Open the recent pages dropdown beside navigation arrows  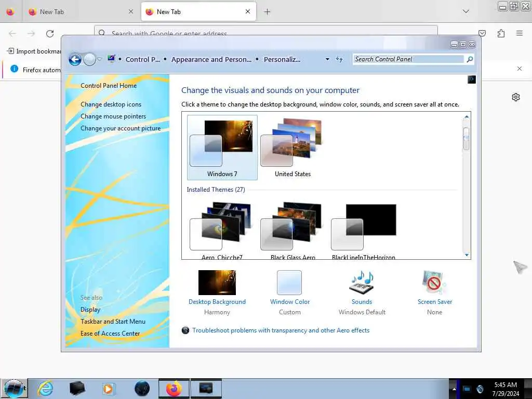(x=99, y=59)
